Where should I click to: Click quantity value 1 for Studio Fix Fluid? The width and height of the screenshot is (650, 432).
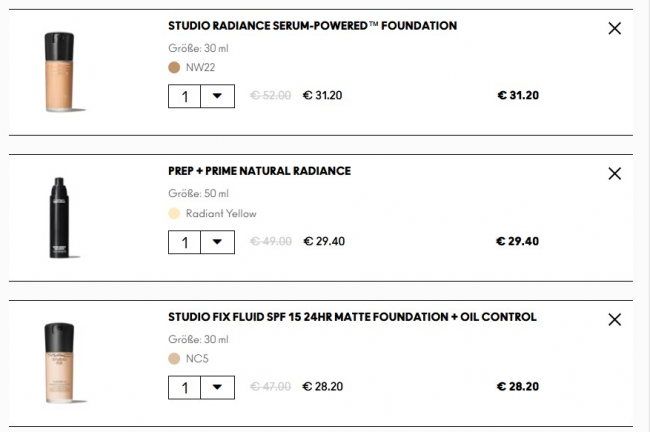(185, 387)
